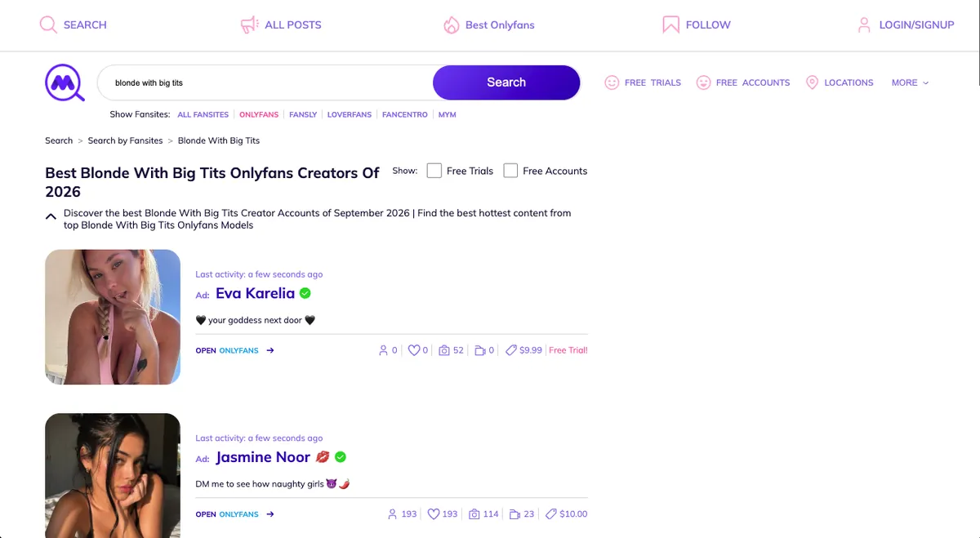Open the ALL POSTS link
The image size is (980, 538).
click(x=293, y=25)
